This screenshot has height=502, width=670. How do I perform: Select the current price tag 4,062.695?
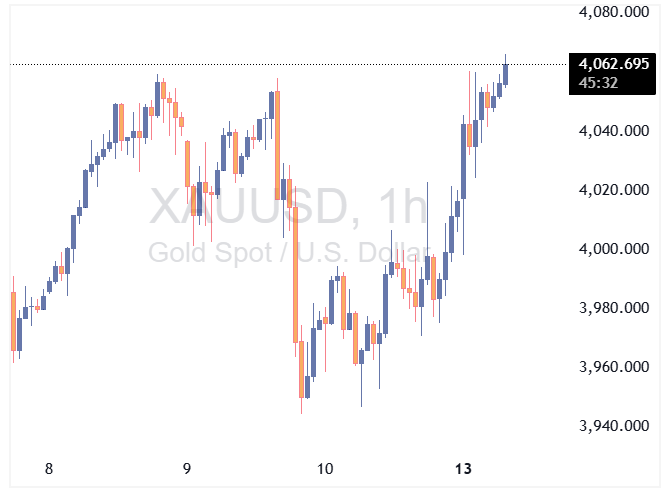(612, 64)
